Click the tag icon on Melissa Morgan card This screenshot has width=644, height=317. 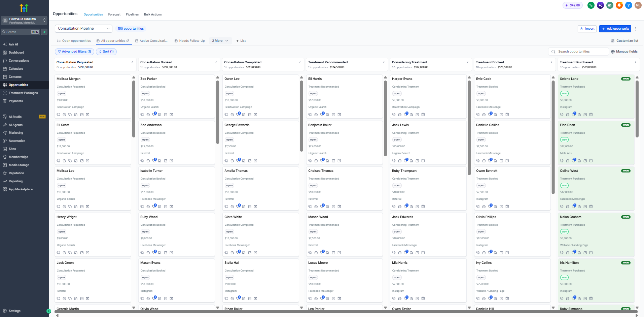pos(70,115)
